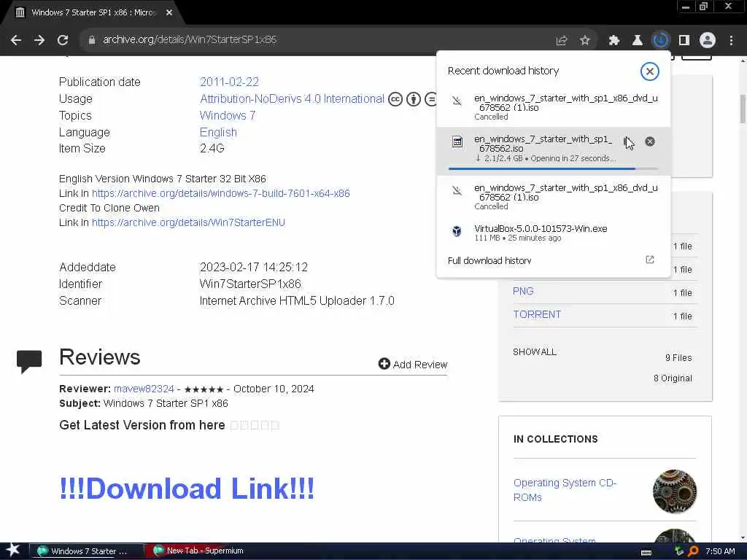
Task: Open the PNG download option
Action: [x=523, y=291]
